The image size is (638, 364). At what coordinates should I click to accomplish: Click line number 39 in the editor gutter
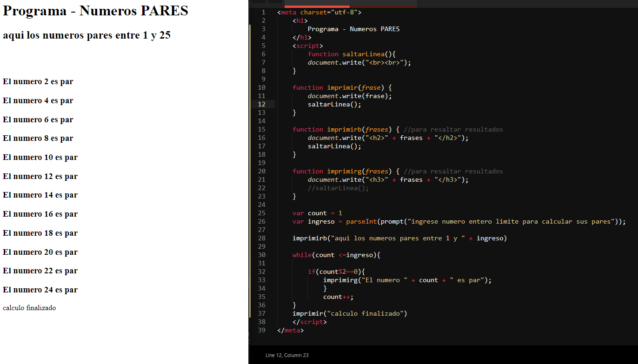pos(262,330)
